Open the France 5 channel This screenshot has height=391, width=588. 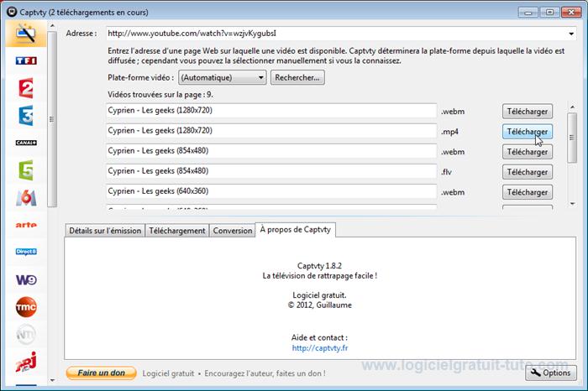[26, 170]
